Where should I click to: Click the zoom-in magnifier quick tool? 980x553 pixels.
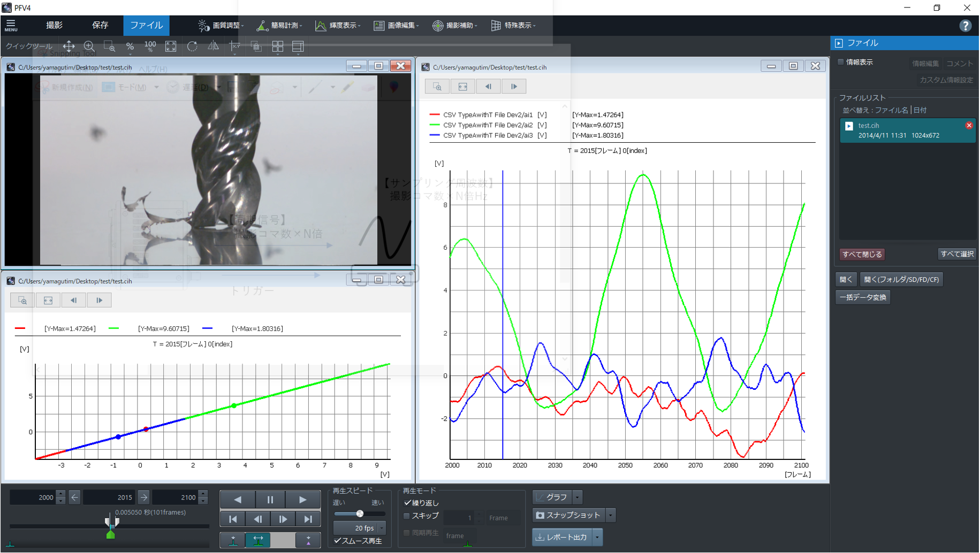[x=89, y=47]
